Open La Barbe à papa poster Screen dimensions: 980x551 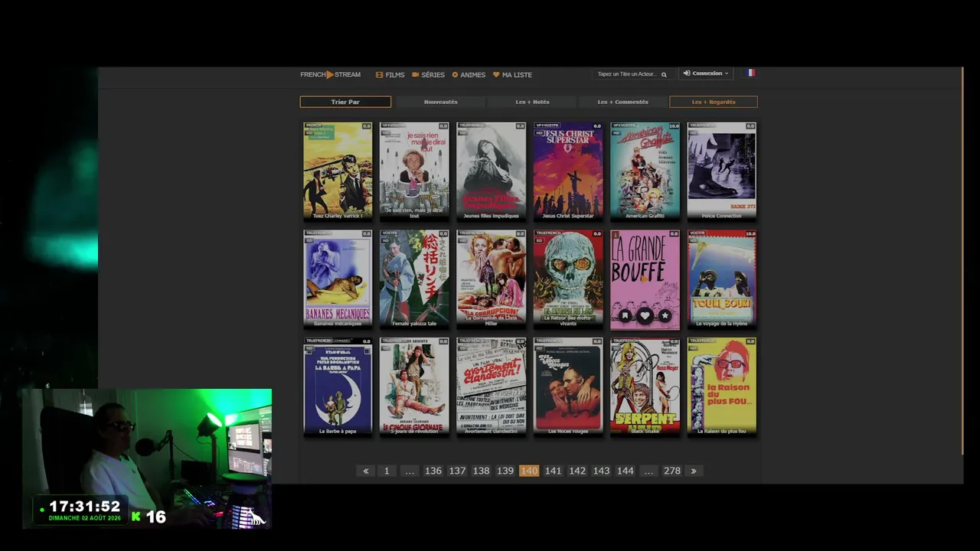338,386
